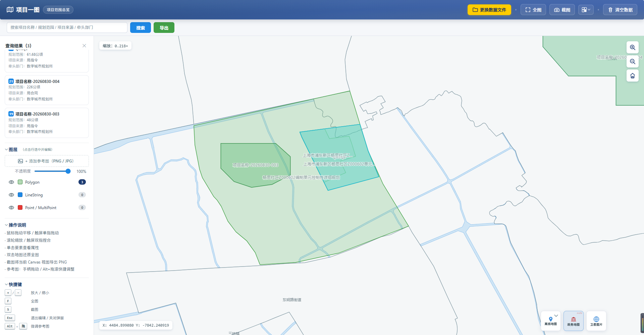644x335 pixels.
Task: Hide the Polygon layer eye icon
Action: point(11,182)
